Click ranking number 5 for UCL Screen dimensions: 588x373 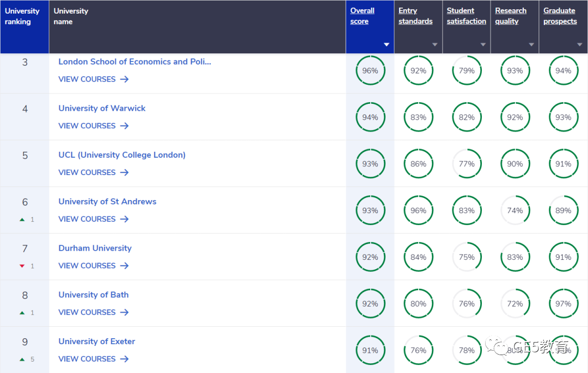[x=24, y=156]
